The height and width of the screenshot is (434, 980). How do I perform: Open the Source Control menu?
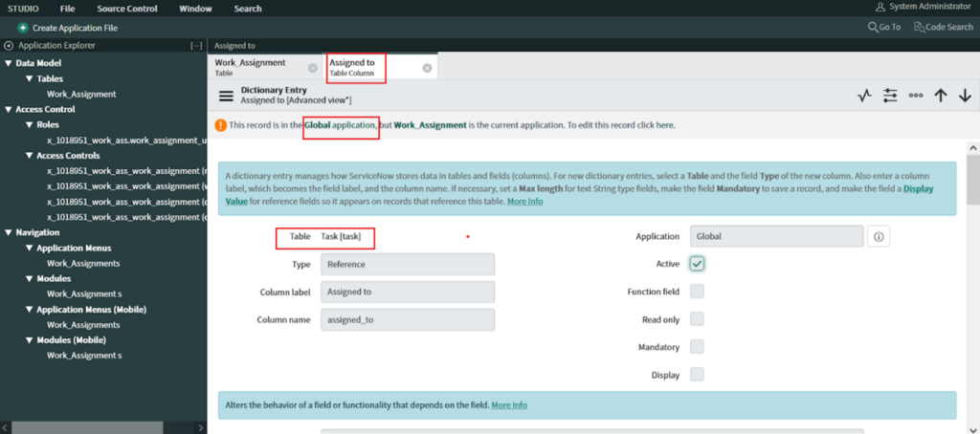[x=127, y=9]
